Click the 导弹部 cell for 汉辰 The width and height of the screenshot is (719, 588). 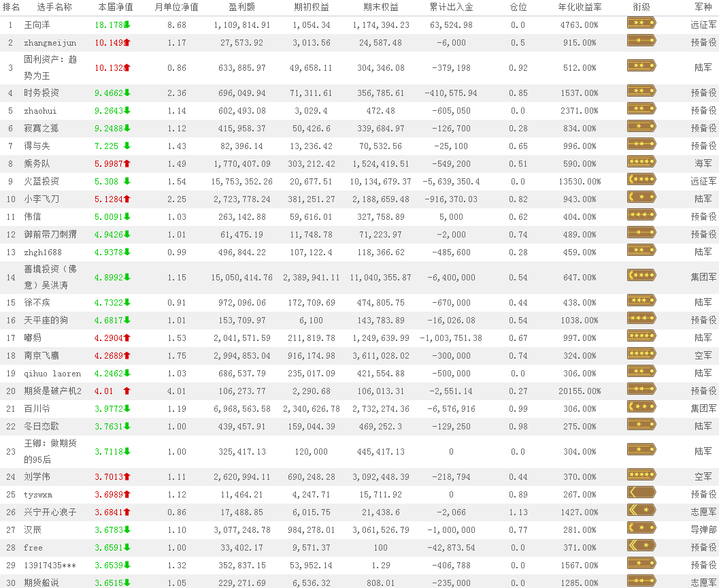pos(703,529)
